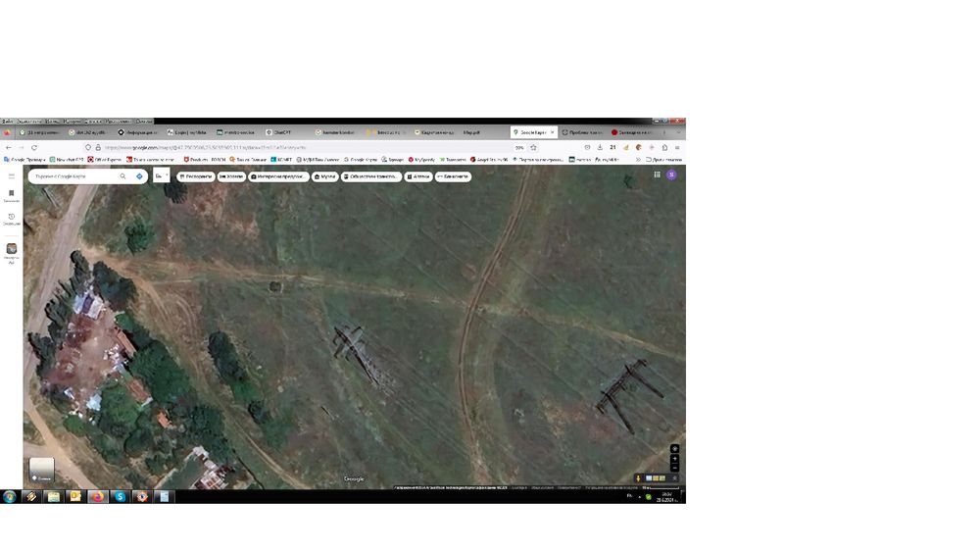The width and height of the screenshot is (980, 552).
Task: Switch to the Map.pdf browser tab
Action: point(471,132)
